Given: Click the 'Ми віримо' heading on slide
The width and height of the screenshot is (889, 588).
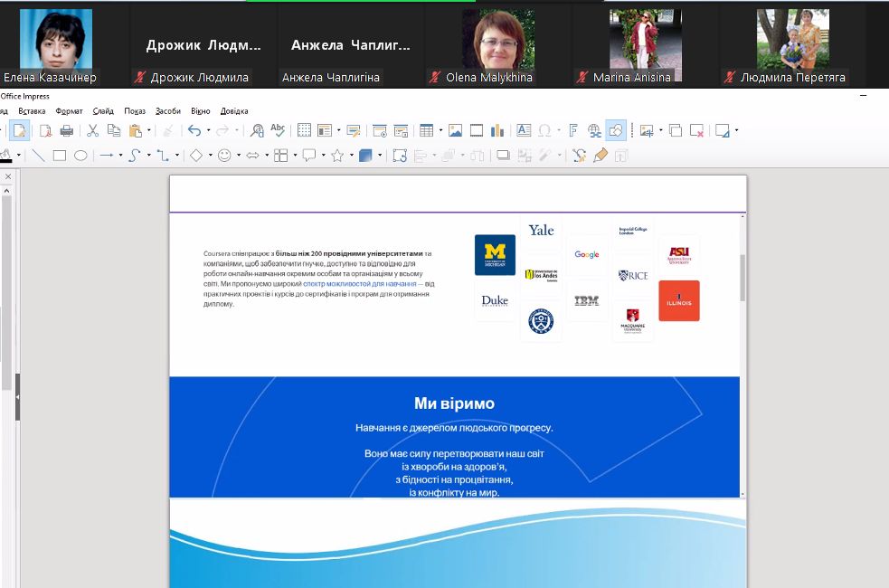Looking at the screenshot, I should pyautogui.click(x=454, y=403).
